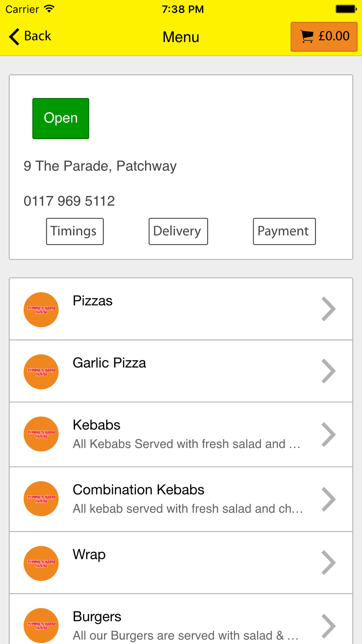Expand Combination Kebabs using its chevron
362x644 pixels.
(328, 499)
